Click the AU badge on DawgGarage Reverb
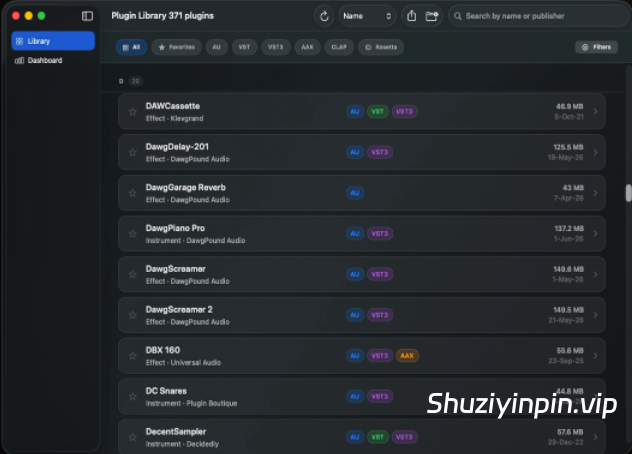Image resolution: width=632 pixels, height=454 pixels. [x=355, y=193]
